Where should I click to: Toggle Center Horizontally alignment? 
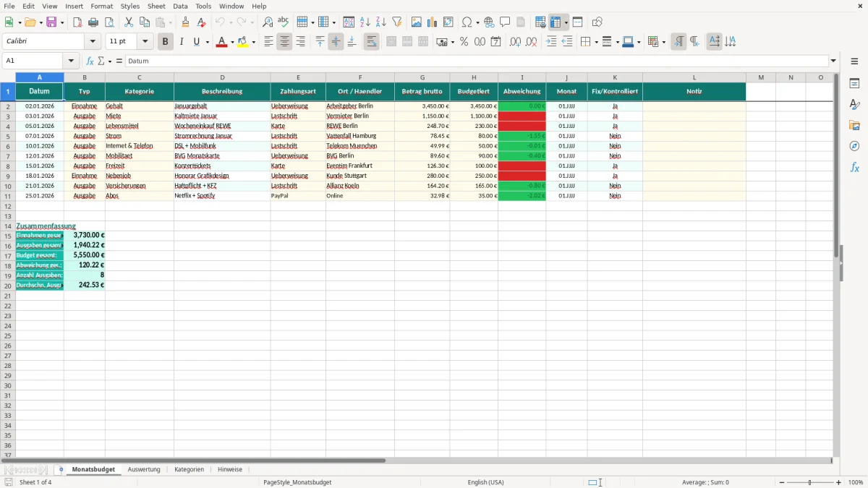pyautogui.click(x=284, y=42)
